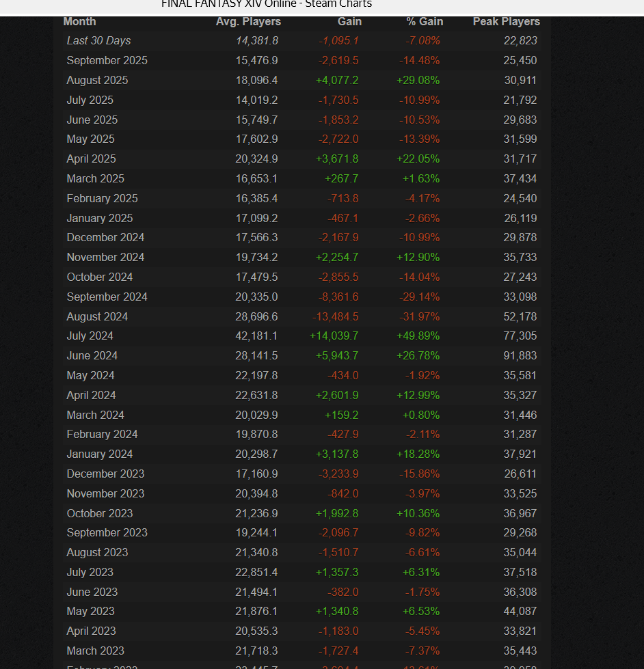
Task: Click gain value -13,484.5
Action: click(336, 316)
